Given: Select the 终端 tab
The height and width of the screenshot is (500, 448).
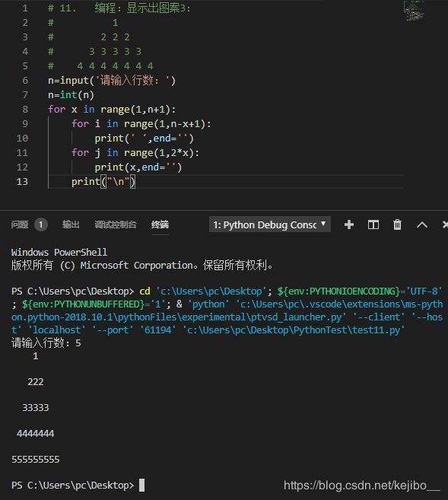Looking at the screenshot, I should (160, 225).
